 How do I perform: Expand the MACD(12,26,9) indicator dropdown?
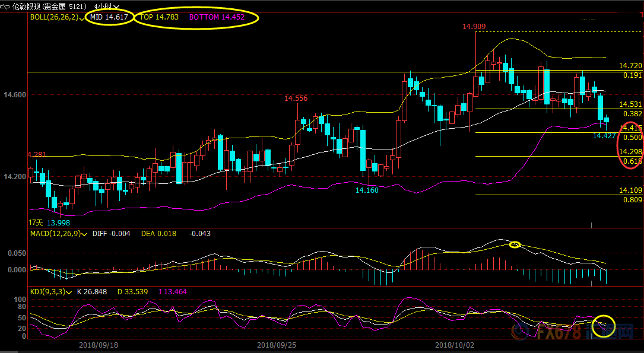tap(85, 234)
